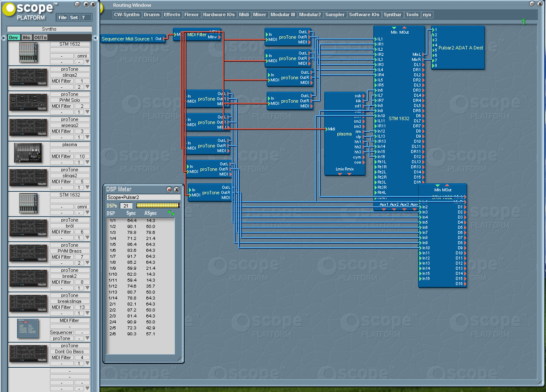546x392 pixels.
Task: Open the dropdown on the breakslinga proTone strip
Action: click(88, 313)
